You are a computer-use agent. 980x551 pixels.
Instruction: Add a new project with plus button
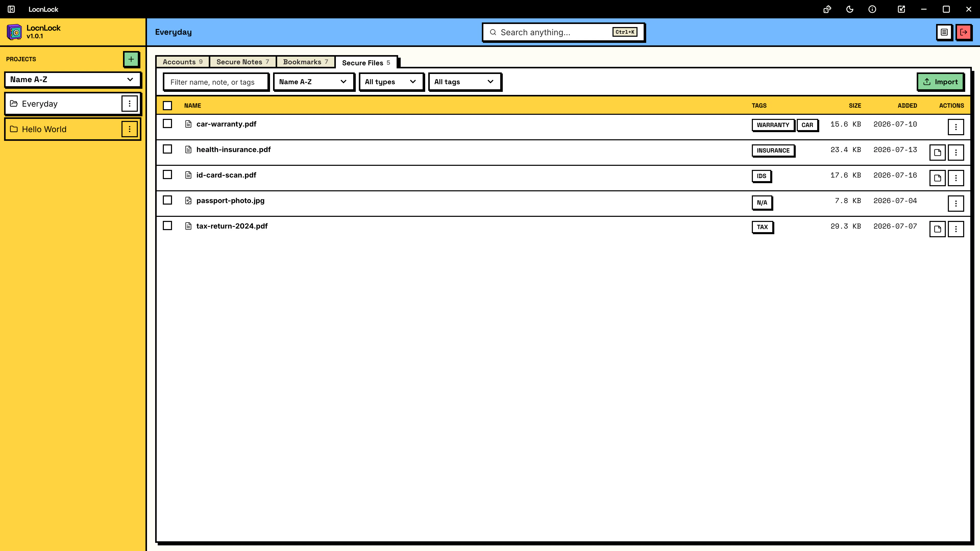pos(131,59)
